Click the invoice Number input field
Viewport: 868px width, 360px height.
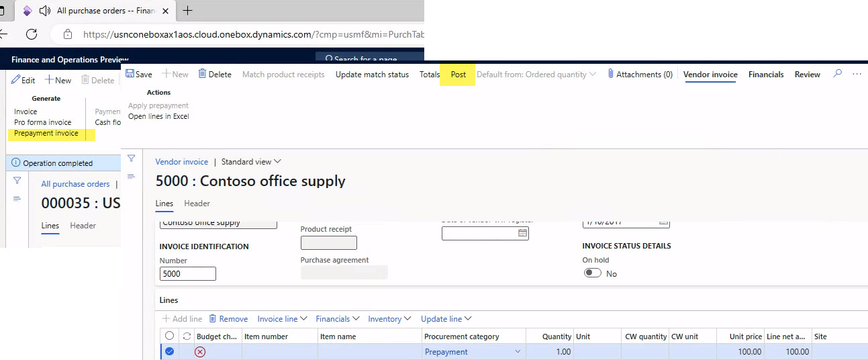[187, 274]
